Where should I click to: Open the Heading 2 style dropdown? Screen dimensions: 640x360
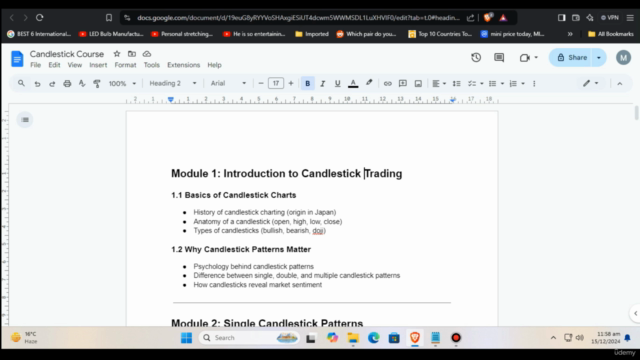tap(173, 83)
